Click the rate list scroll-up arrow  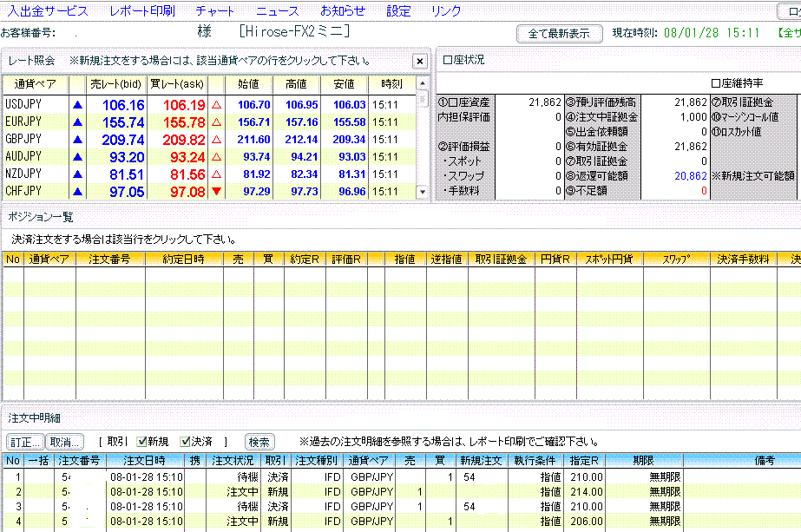[423, 82]
